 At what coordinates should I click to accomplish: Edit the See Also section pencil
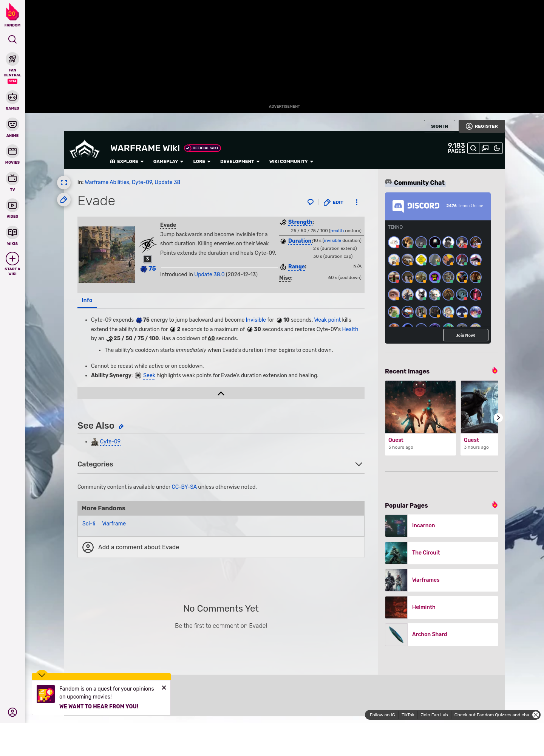click(121, 426)
